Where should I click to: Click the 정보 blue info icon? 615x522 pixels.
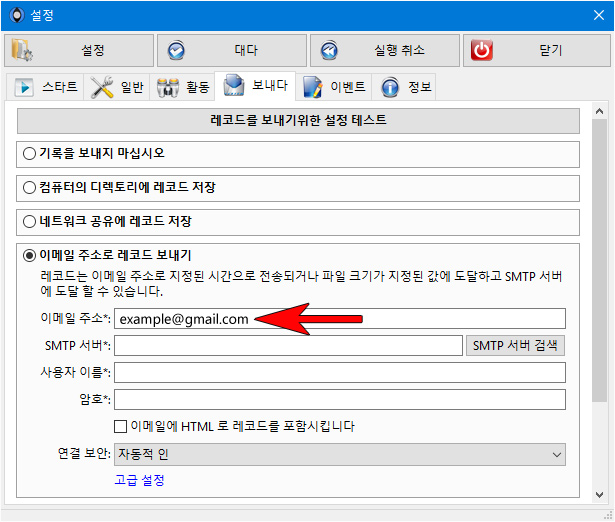390,87
